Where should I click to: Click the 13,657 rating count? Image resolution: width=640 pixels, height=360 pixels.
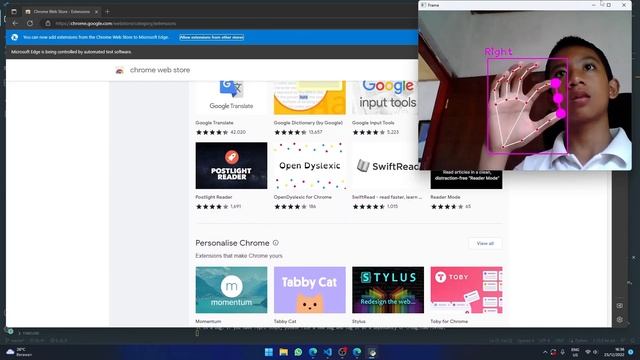tap(316, 132)
